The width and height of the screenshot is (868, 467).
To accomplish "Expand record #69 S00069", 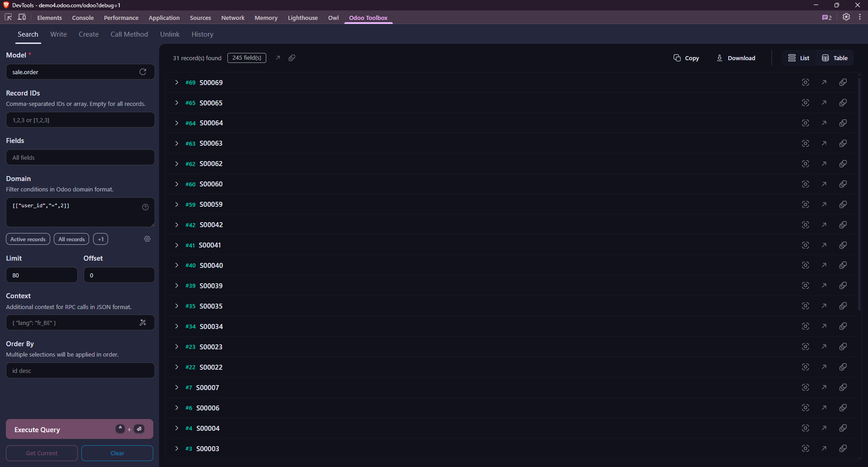I will [x=176, y=82].
